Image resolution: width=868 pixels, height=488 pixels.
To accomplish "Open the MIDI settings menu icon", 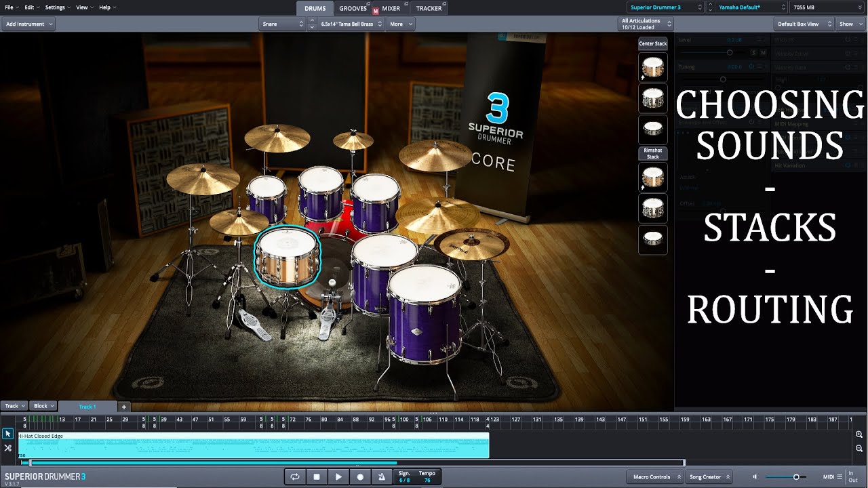I will pyautogui.click(x=840, y=476).
